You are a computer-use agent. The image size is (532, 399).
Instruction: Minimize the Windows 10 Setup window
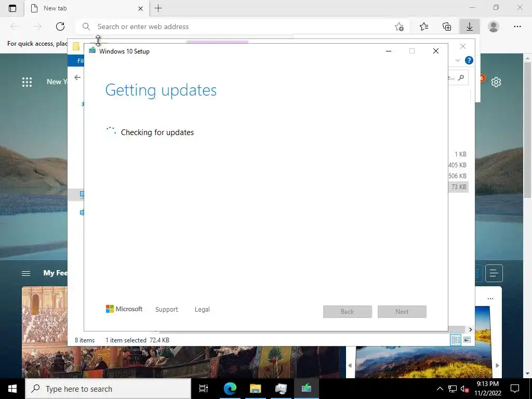point(389,51)
